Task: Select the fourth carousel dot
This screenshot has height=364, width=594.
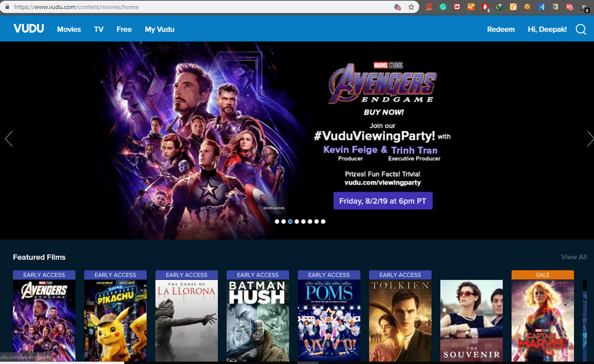Action: [x=297, y=222]
